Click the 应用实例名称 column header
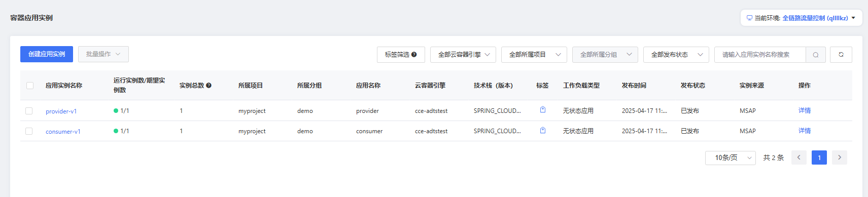Viewport: 868px width, 197px height. [64, 86]
